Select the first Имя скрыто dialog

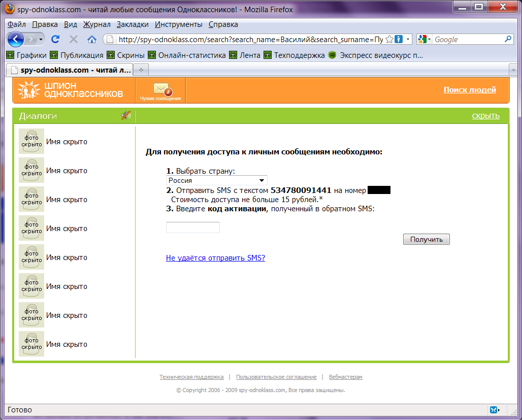(67, 142)
